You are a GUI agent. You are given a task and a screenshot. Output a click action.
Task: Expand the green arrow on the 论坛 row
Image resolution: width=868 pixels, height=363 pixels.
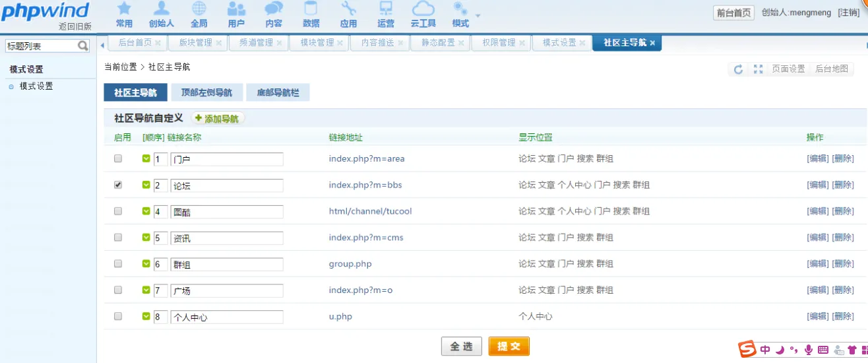point(146,185)
